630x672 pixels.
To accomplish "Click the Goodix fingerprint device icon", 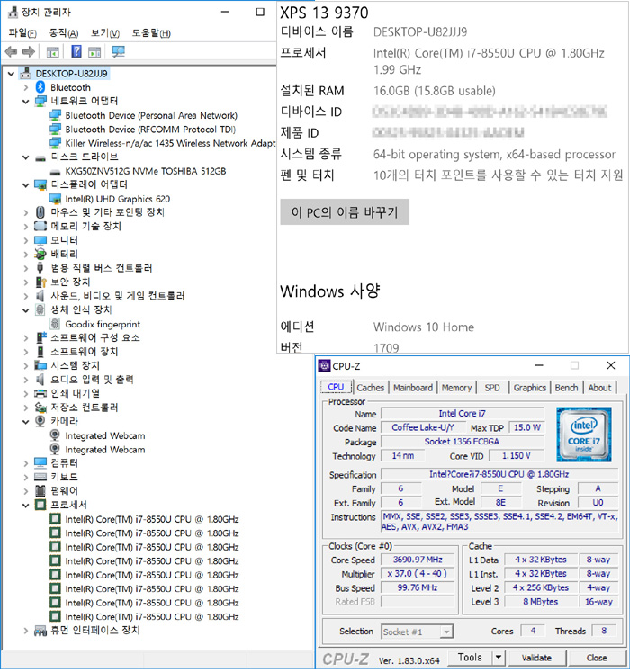I will pyautogui.click(x=55, y=324).
